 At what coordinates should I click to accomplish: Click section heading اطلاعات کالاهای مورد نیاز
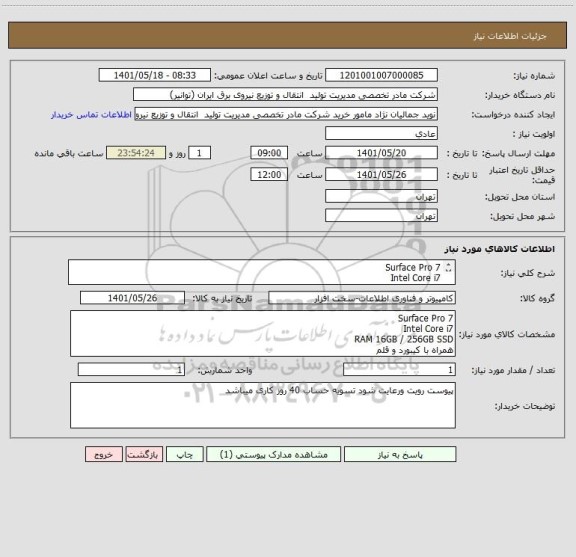(x=500, y=249)
